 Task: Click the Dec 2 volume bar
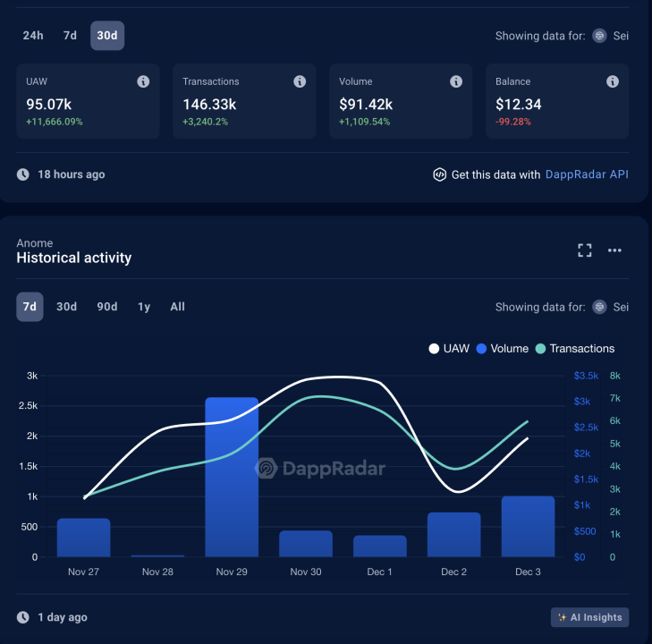pyautogui.click(x=454, y=535)
